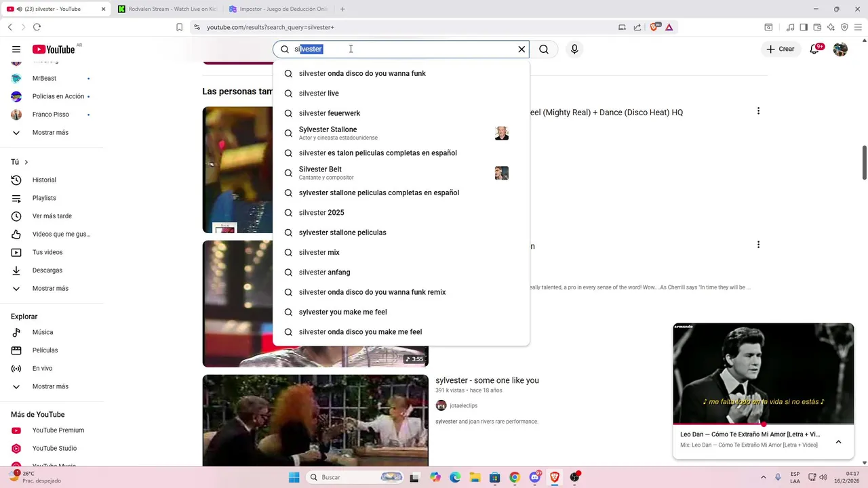The width and height of the screenshot is (868, 488).
Task: Choose suggestion 'silvester live'
Action: 401,94
